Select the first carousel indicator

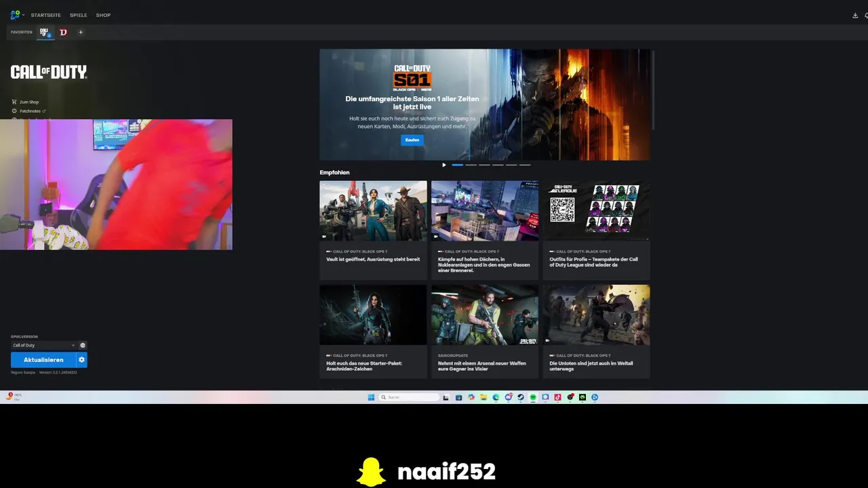[x=458, y=165]
